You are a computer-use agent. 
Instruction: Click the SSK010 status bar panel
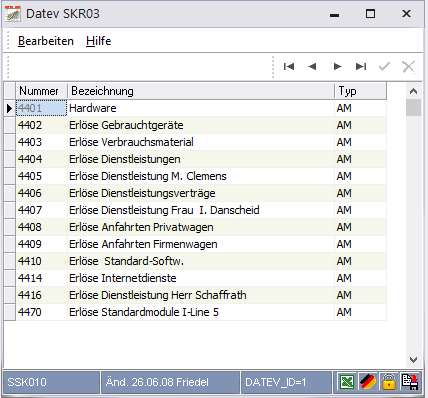click(51, 382)
